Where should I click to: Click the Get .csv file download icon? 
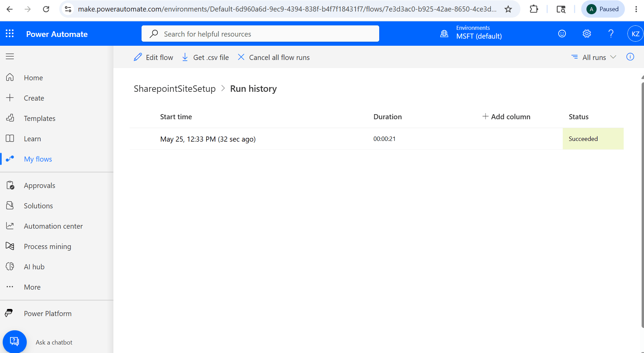coord(185,57)
